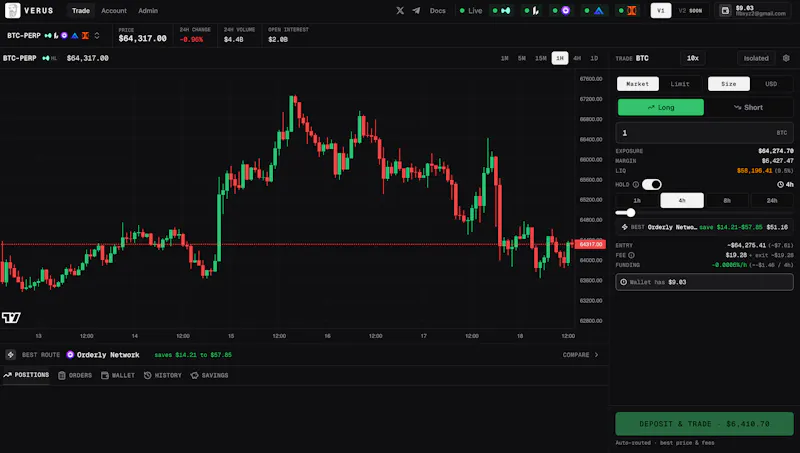This screenshot has height=453, width=800.
Task: Click the wallet icon beside $9.03 balance
Action: (725, 11)
